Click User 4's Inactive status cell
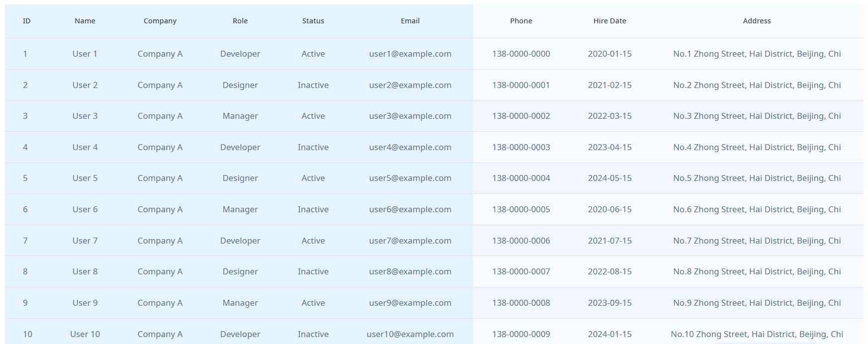 (313, 147)
